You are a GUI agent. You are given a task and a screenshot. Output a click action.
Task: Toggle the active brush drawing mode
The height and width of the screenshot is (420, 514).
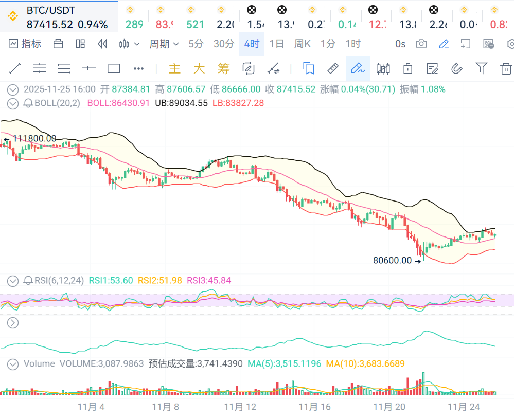pyautogui.click(x=358, y=68)
